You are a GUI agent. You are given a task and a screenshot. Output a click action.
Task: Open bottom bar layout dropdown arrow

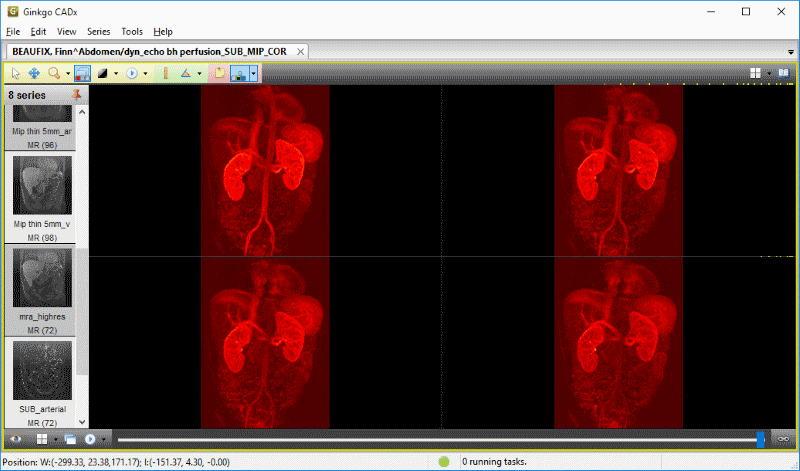[x=56, y=439]
